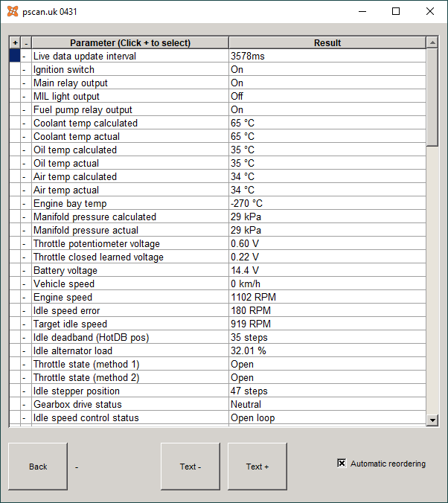Click the - column header
The width and height of the screenshot is (448, 503).
26,42
